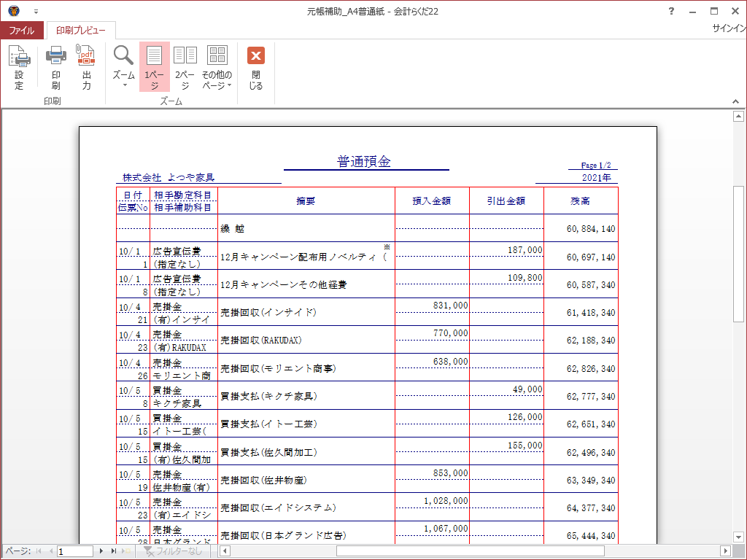Click the 繰越 row label
The image size is (747, 560).
[233, 229]
